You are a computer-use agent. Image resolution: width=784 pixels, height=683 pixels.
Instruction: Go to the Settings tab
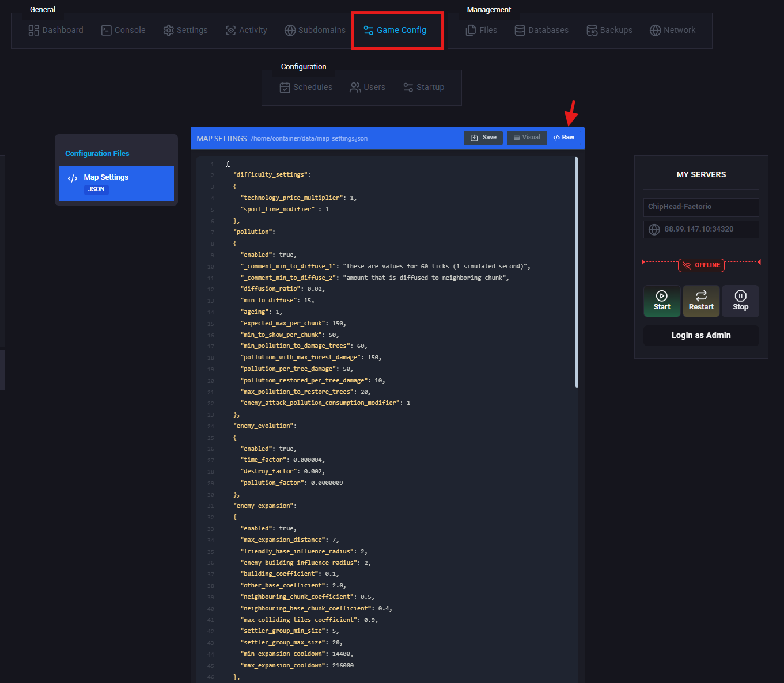(185, 30)
